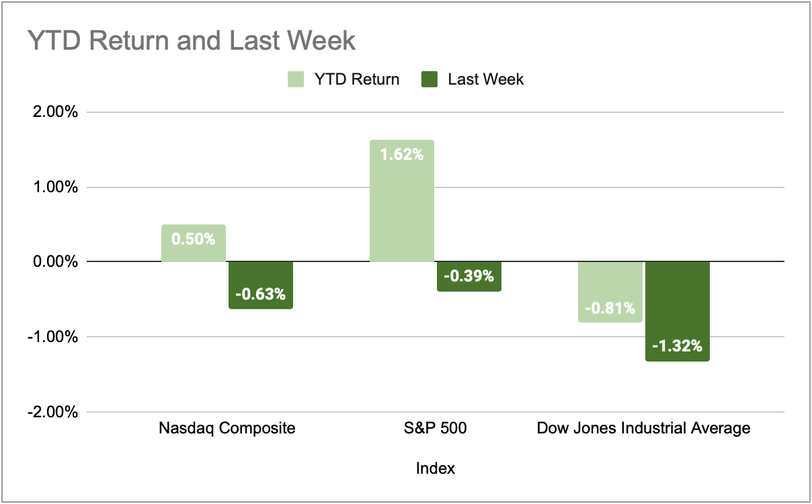Click the S&P 500 axis label
The image size is (812, 504).
pos(436,428)
